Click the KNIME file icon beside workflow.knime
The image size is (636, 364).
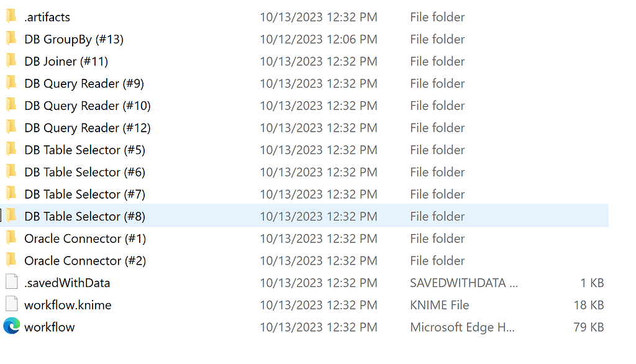click(x=11, y=304)
